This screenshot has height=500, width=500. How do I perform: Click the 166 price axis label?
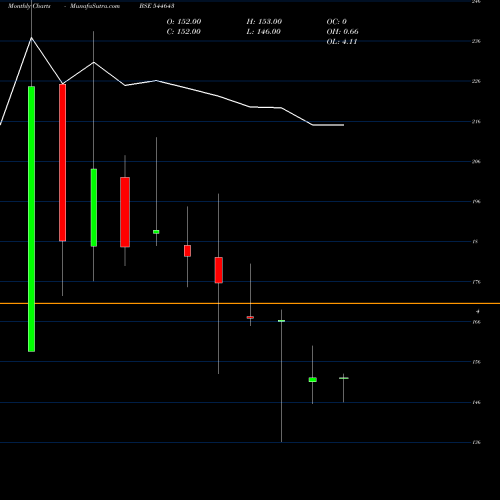476,322
